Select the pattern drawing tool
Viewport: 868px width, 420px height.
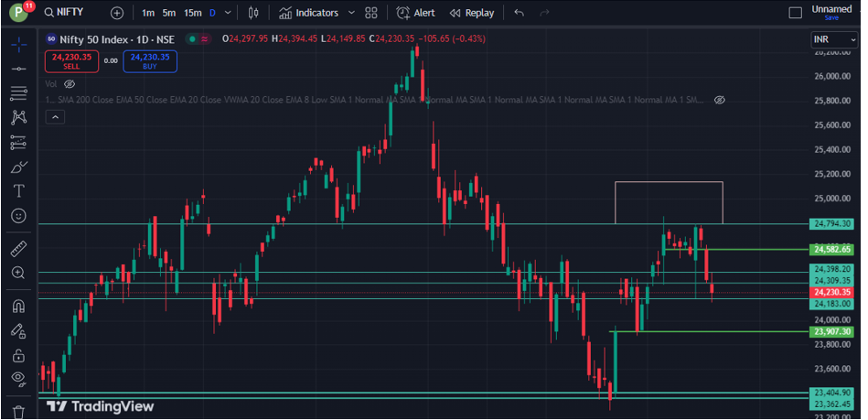tap(19, 117)
